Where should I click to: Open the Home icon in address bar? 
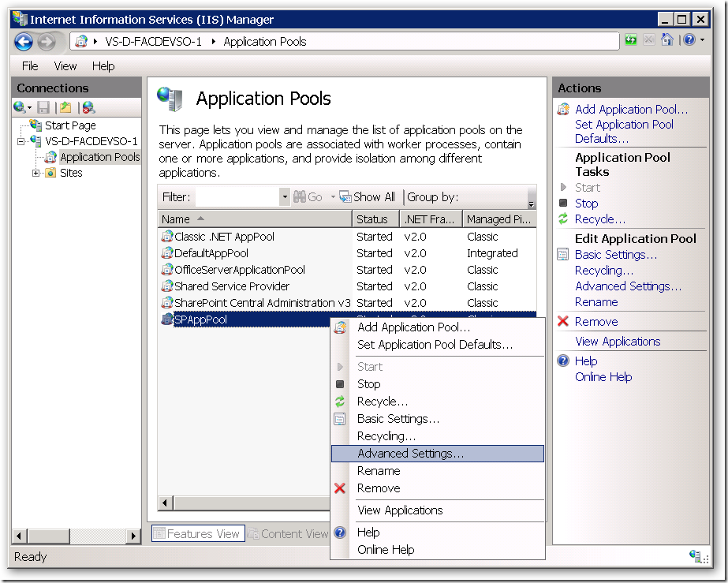[x=667, y=40]
